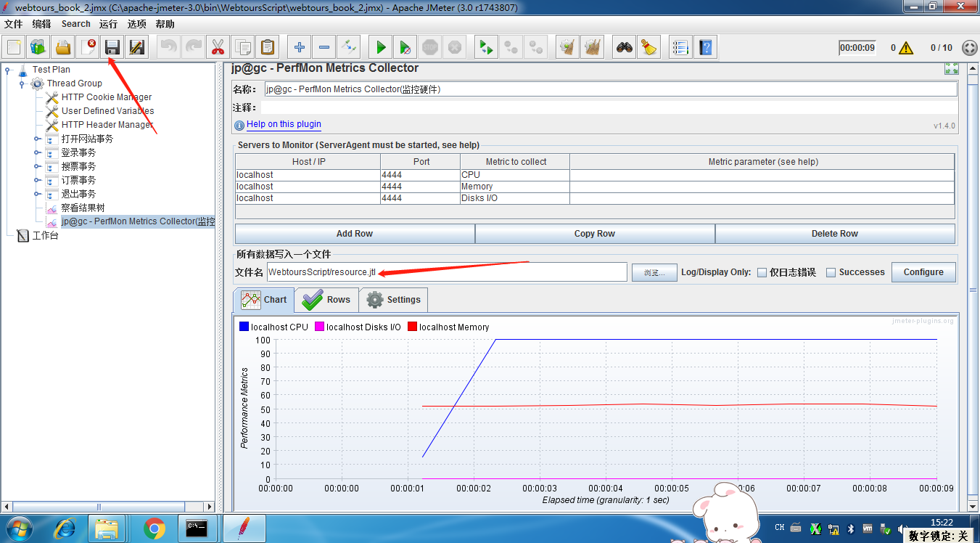Click the 名称 name input field
Viewport: 980px width, 543px height.
[610, 89]
